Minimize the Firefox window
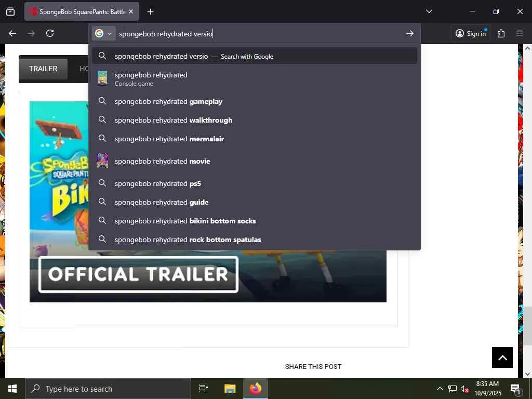This screenshot has height=399, width=532. tap(472, 11)
